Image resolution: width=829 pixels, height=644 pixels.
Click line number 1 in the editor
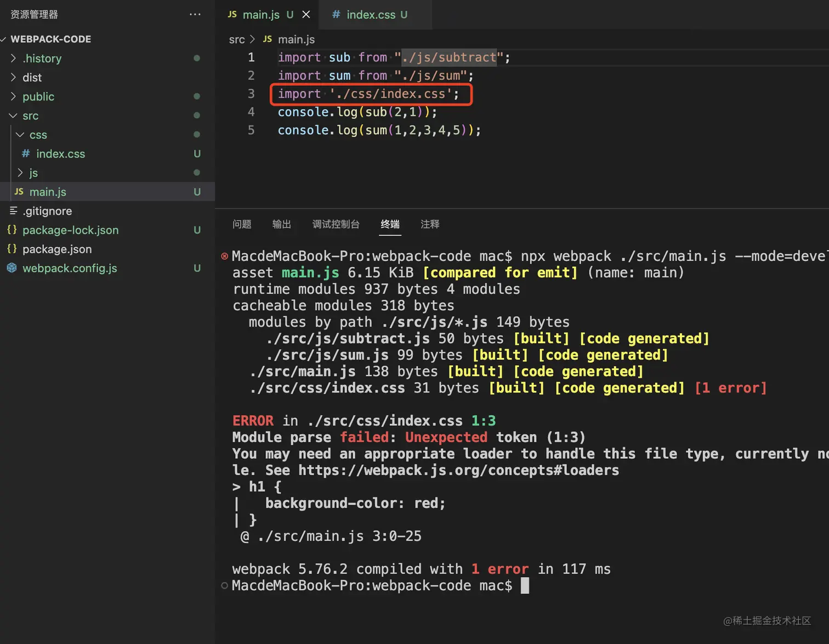251,57
